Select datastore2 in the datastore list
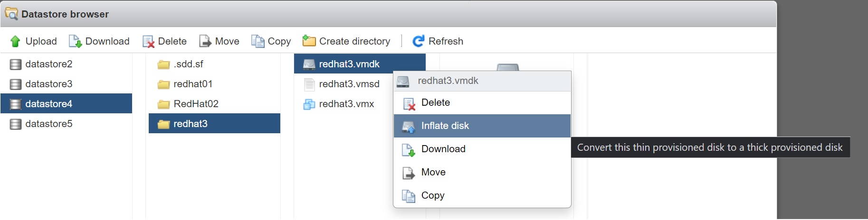 (48, 64)
